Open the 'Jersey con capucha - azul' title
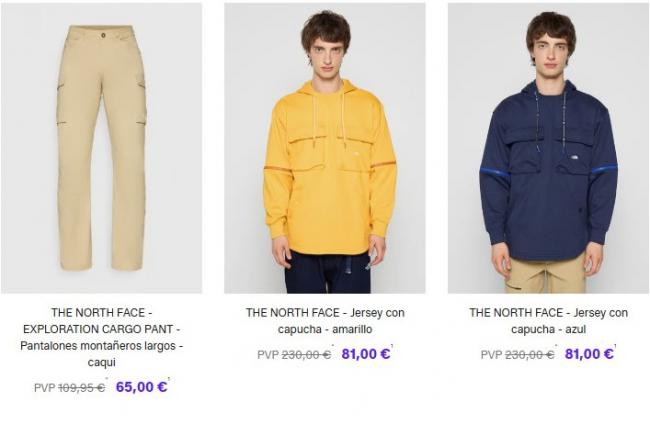This screenshot has height=424, width=650. (548, 321)
